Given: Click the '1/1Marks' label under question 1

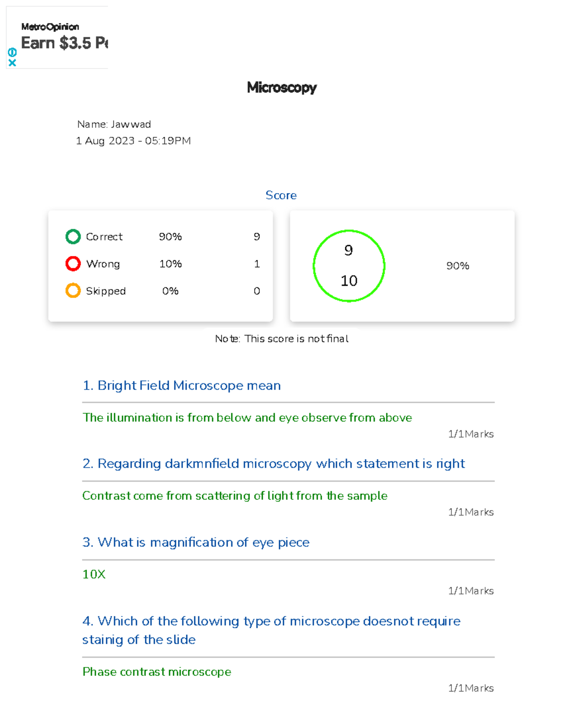Looking at the screenshot, I should pos(471,434).
